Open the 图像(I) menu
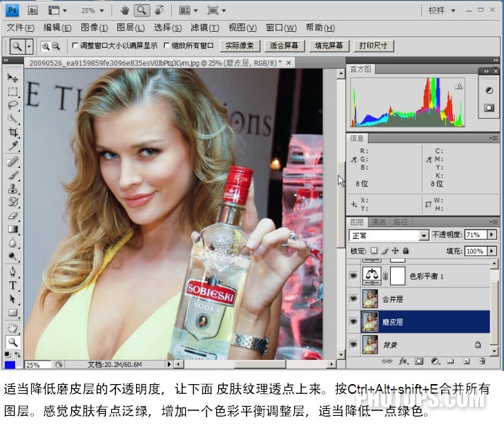Viewport: 504px width, 429px height. tap(94, 28)
